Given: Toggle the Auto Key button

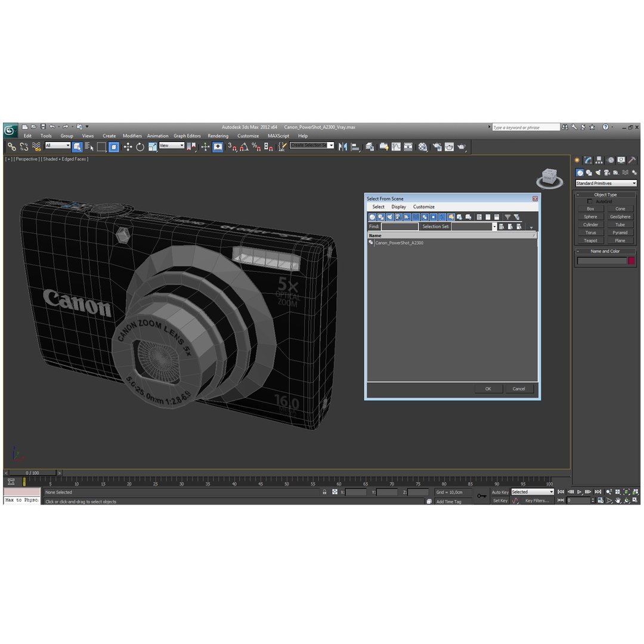Looking at the screenshot, I should point(500,492).
